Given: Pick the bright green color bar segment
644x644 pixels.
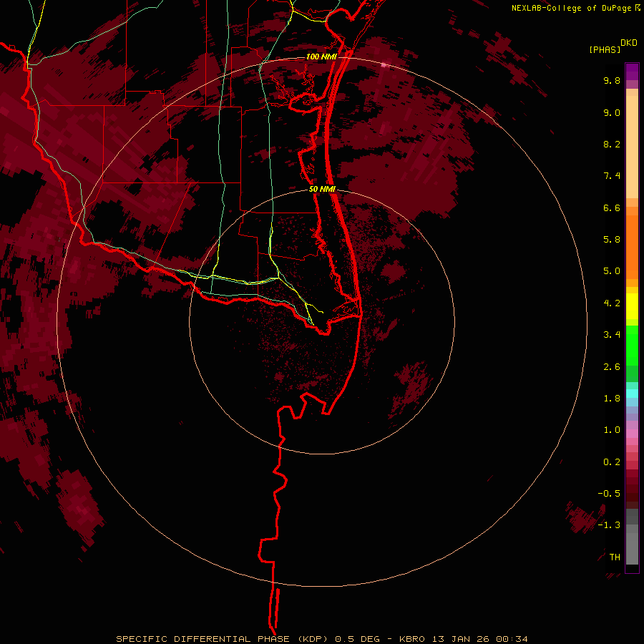Looking at the screenshot, I should tap(632, 345).
